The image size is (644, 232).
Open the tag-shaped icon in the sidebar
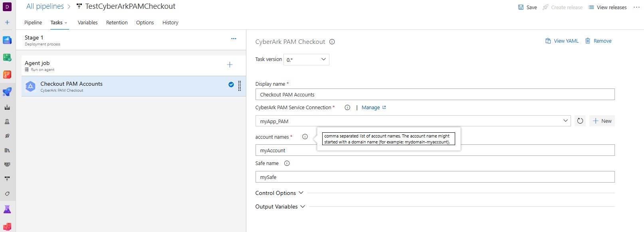(x=7, y=193)
